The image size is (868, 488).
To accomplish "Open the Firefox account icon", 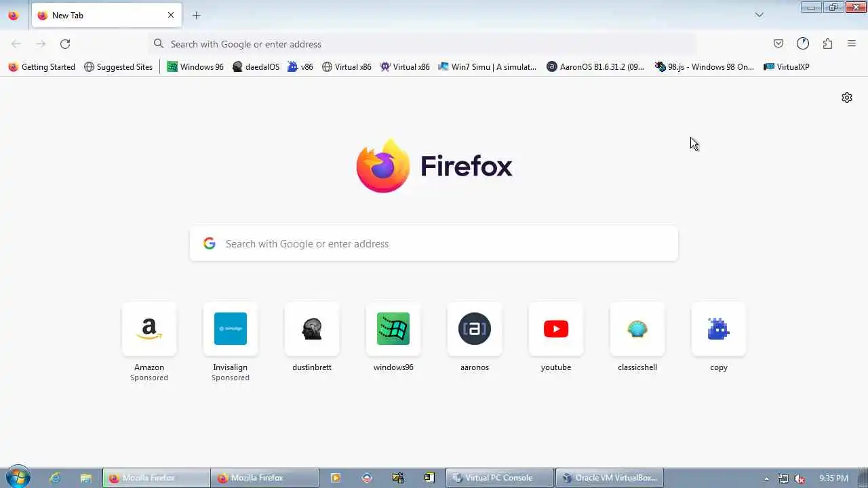I will point(803,43).
